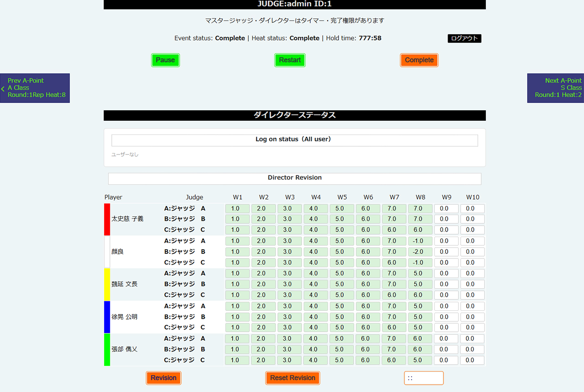Edit 張郃 儁乂 Judge C W8 score 5.0
Screen dimensions: 584x392
coord(420,360)
